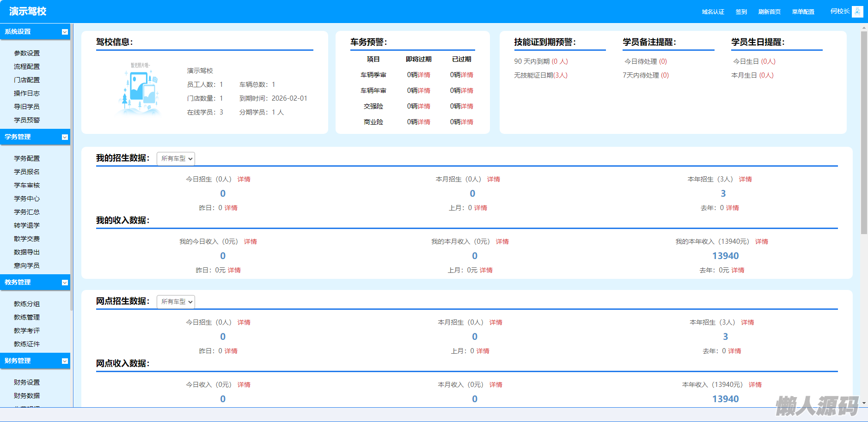868x422 pixels.
Task: Click the driving school placeholder image
Action: [x=140, y=89]
